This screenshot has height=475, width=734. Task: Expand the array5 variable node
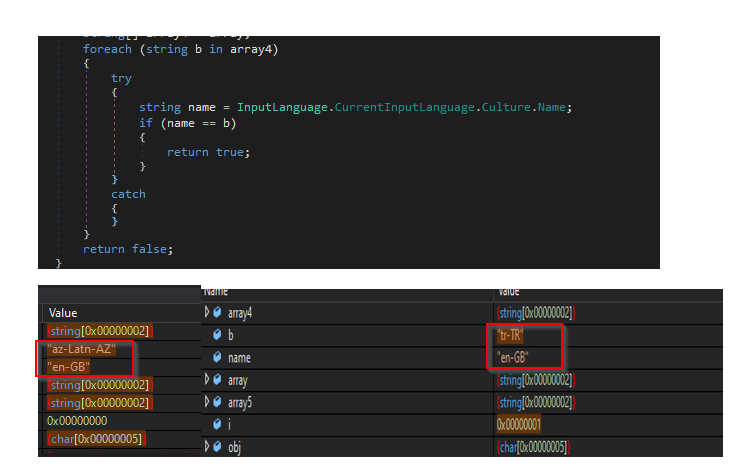click(x=207, y=402)
